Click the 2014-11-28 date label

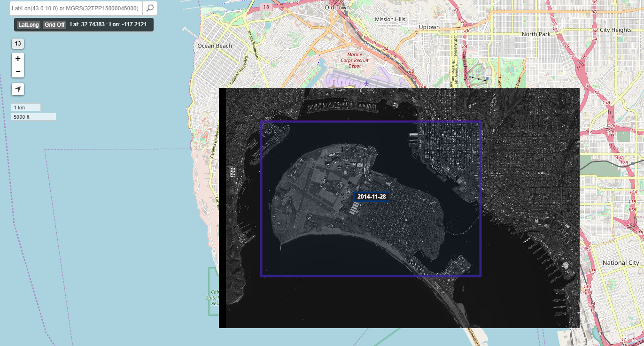[372, 197]
